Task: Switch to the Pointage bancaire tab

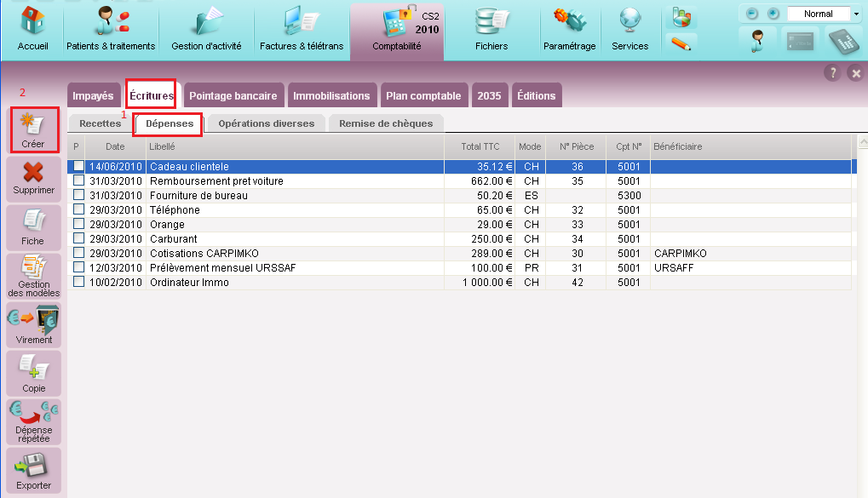Action: pyautogui.click(x=233, y=95)
